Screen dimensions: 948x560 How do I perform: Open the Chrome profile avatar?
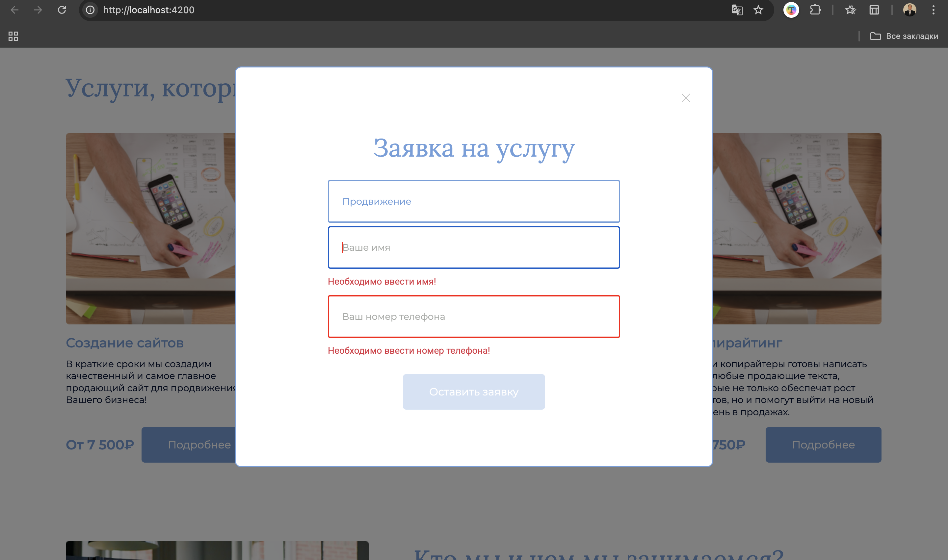click(909, 10)
